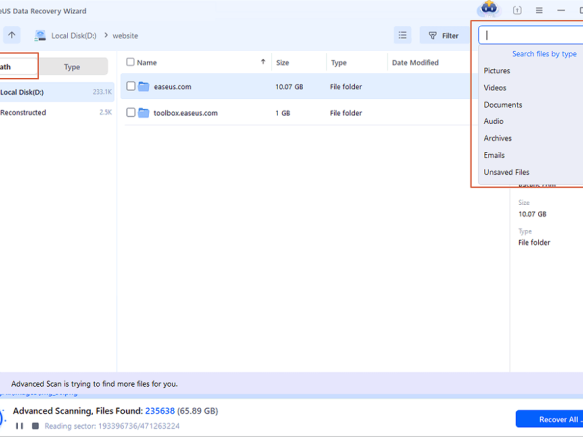Click the Advanced Scan notification banner text

[x=94, y=384]
